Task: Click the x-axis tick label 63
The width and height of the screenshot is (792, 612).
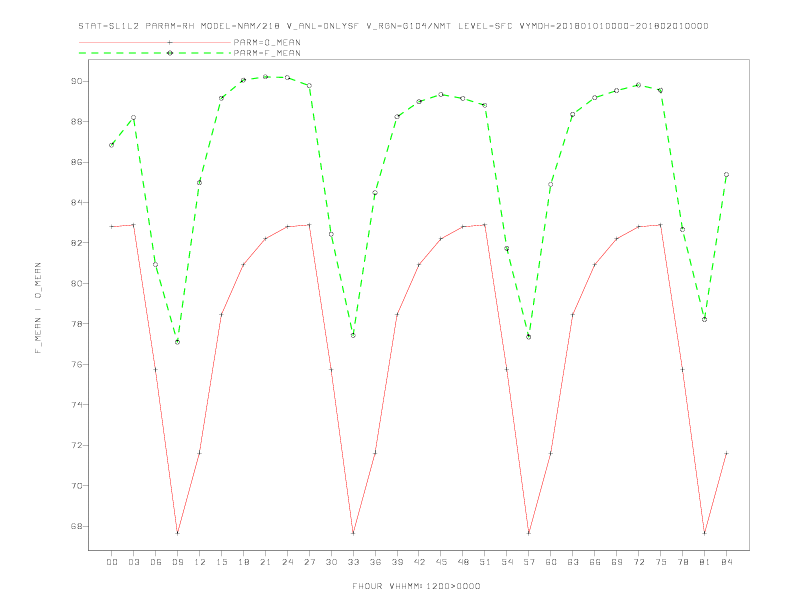Action: pyautogui.click(x=573, y=562)
